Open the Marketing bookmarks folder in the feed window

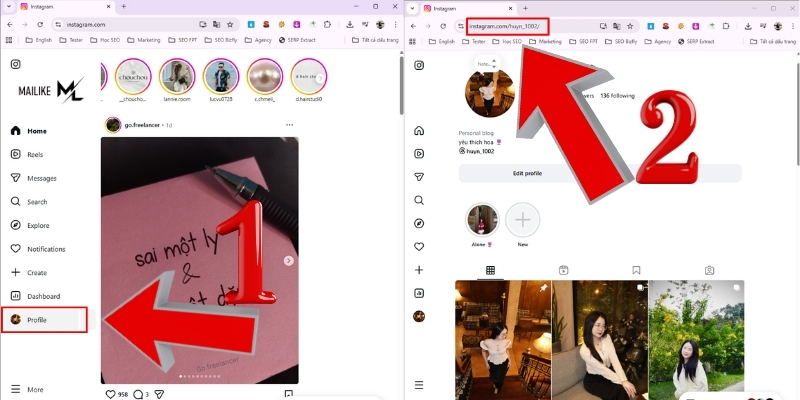point(143,40)
